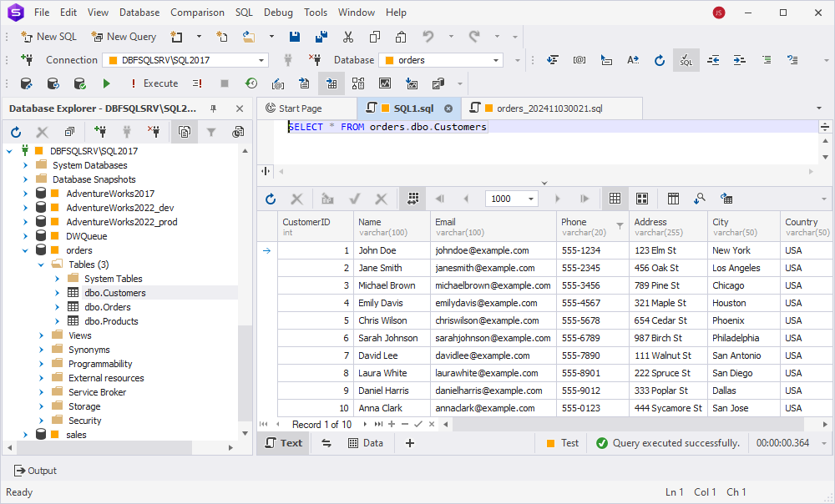
Task: Click the Phone column filter icon
Action: pyautogui.click(x=620, y=226)
